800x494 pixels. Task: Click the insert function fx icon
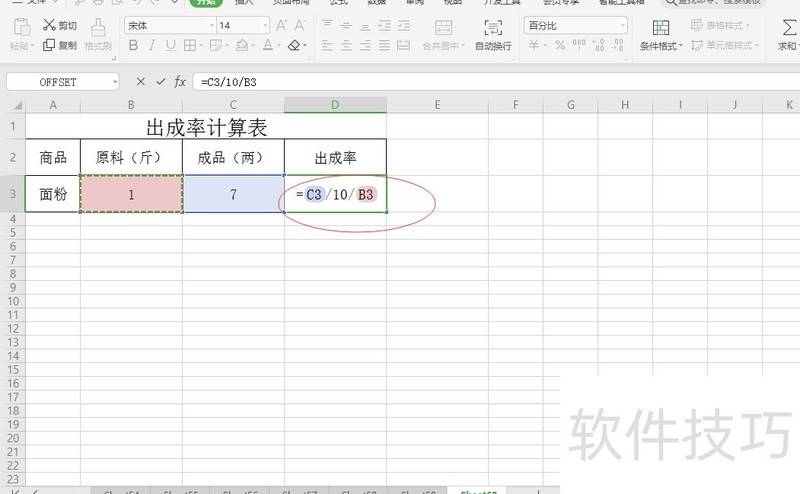pyautogui.click(x=180, y=81)
